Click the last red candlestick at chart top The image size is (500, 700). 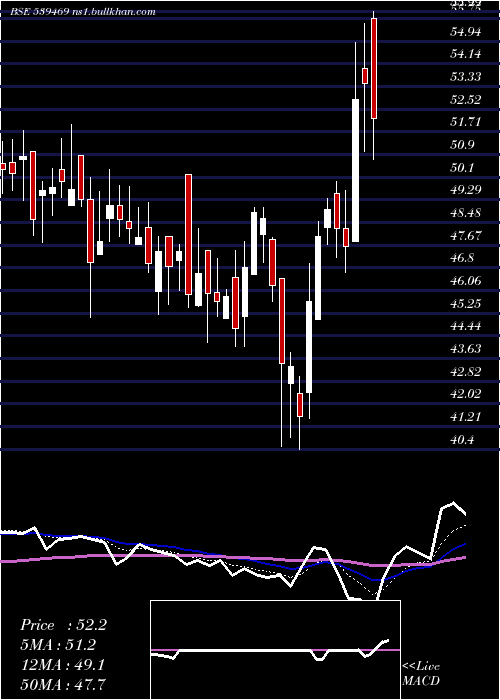click(374, 68)
